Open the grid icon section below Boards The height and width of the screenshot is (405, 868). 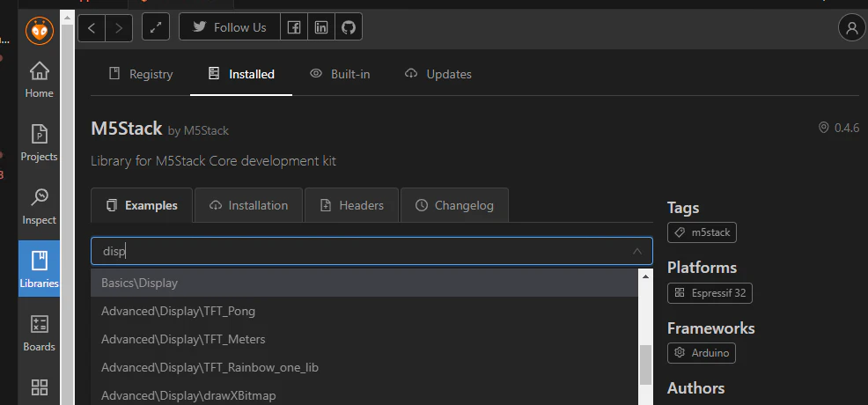point(40,387)
